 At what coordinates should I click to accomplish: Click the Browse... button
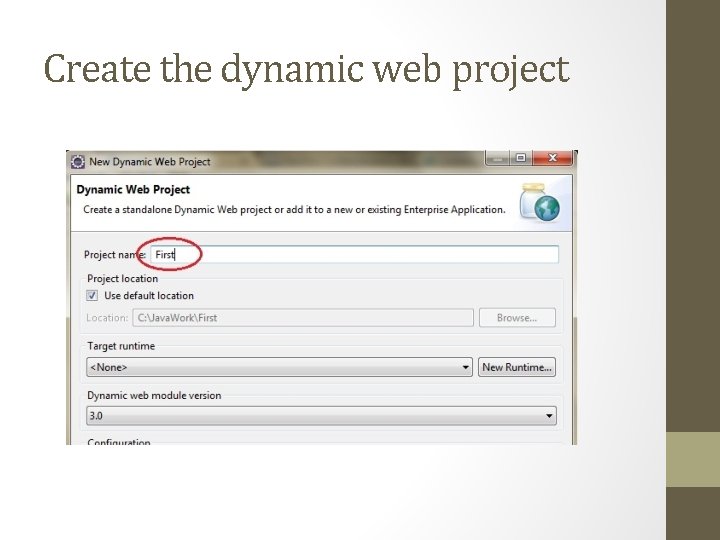(x=517, y=318)
